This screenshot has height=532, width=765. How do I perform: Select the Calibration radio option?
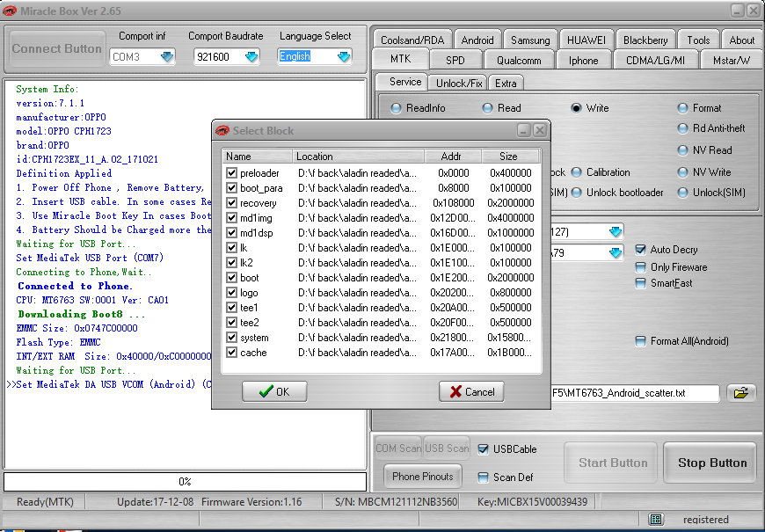[x=576, y=172]
